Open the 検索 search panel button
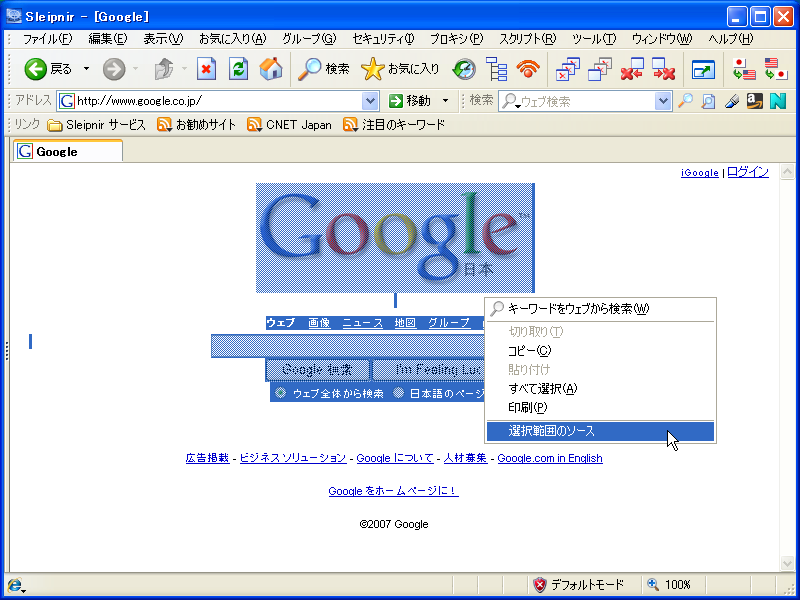The height and width of the screenshot is (600, 800). 323,69
